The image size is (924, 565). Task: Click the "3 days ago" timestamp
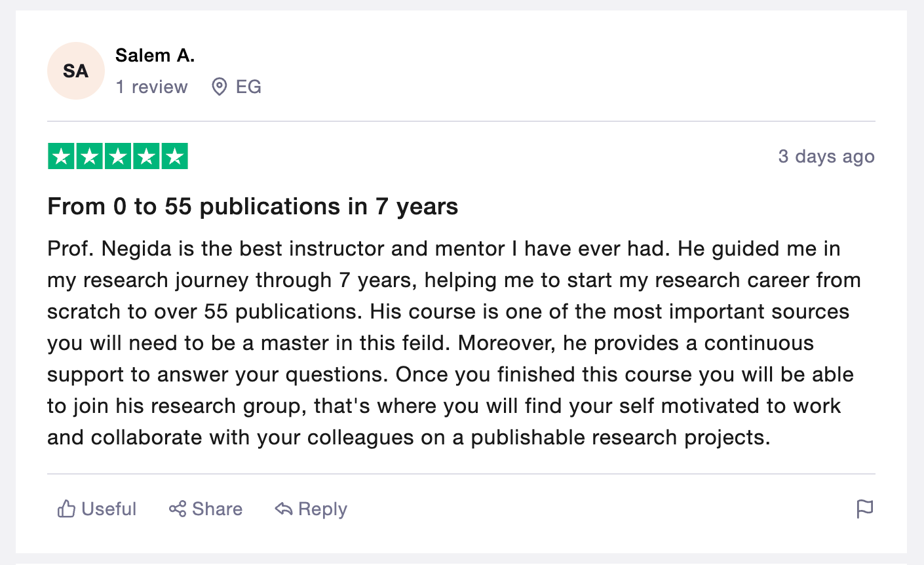click(826, 157)
